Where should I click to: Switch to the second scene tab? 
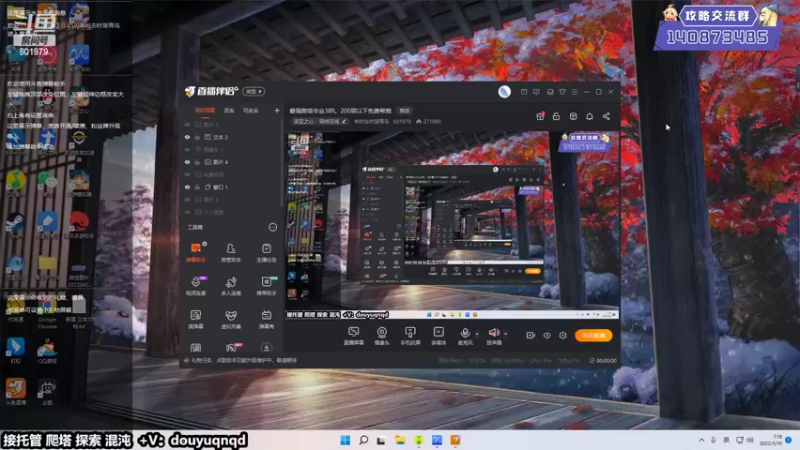point(229,110)
